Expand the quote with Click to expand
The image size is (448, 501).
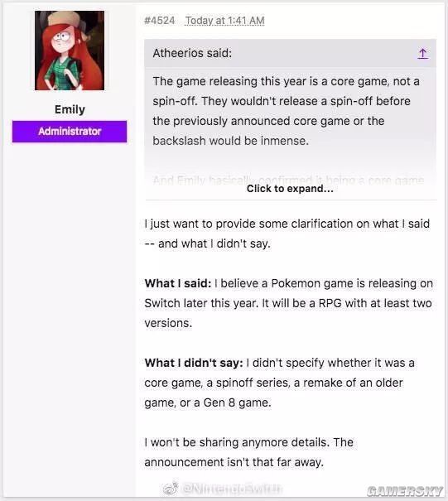[x=290, y=189]
